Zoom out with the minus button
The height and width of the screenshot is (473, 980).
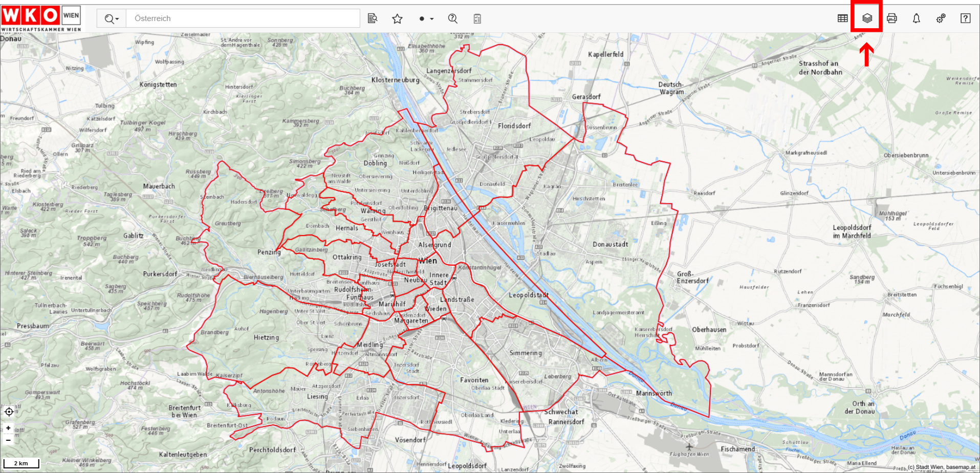(8, 440)
